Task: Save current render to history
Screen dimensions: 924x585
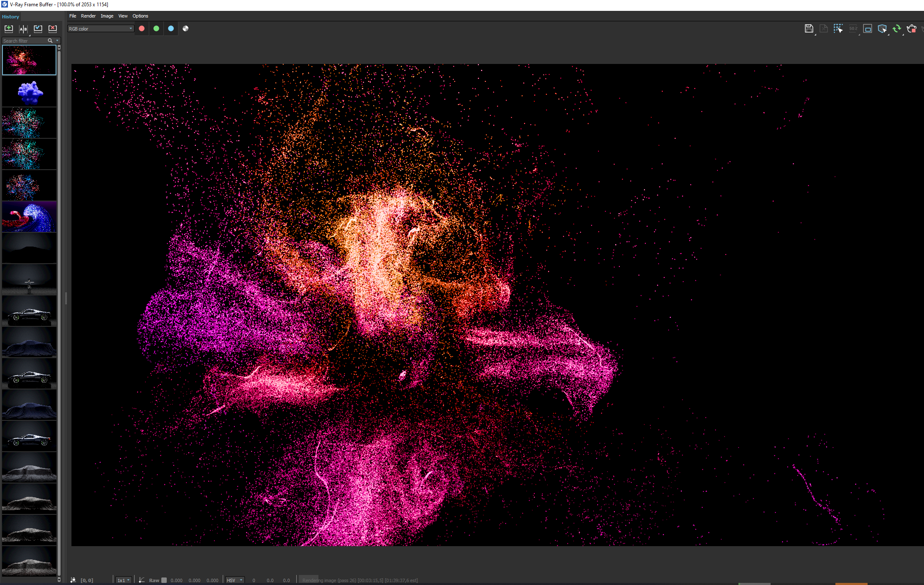Action: [x=9, y=28]
